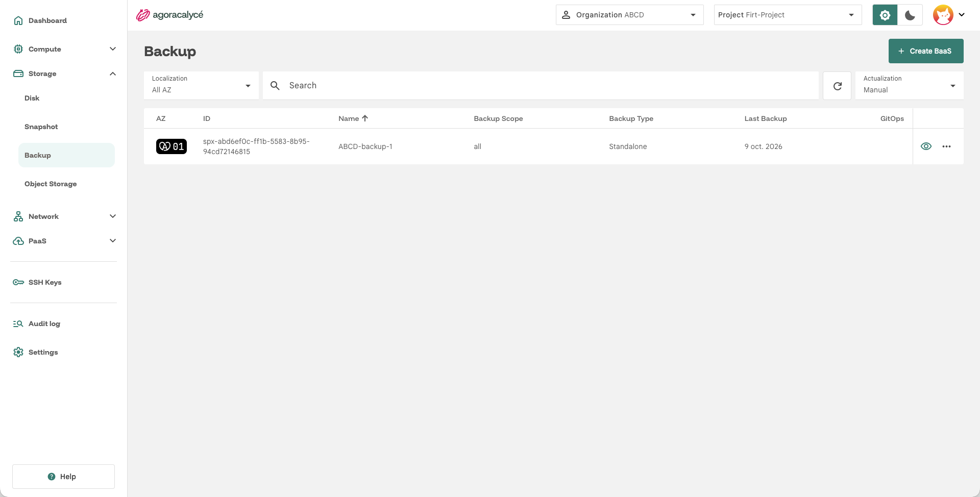Open the SSH Keys link
Screen dimensions: 980x497
tap(45, 282)
